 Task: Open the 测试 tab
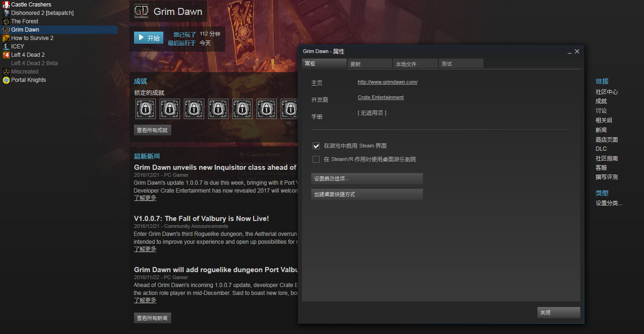[x=461, y=64]
